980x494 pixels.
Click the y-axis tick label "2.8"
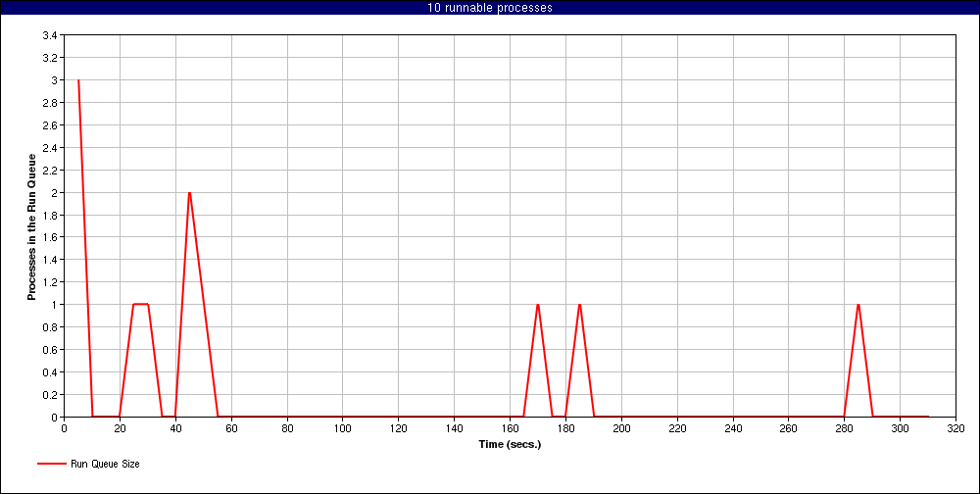pos(50,103)
